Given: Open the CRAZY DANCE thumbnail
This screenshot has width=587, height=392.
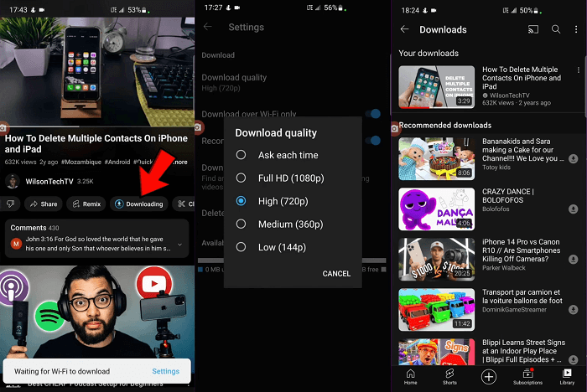Looking at the screenshot, I should [437, 209].
